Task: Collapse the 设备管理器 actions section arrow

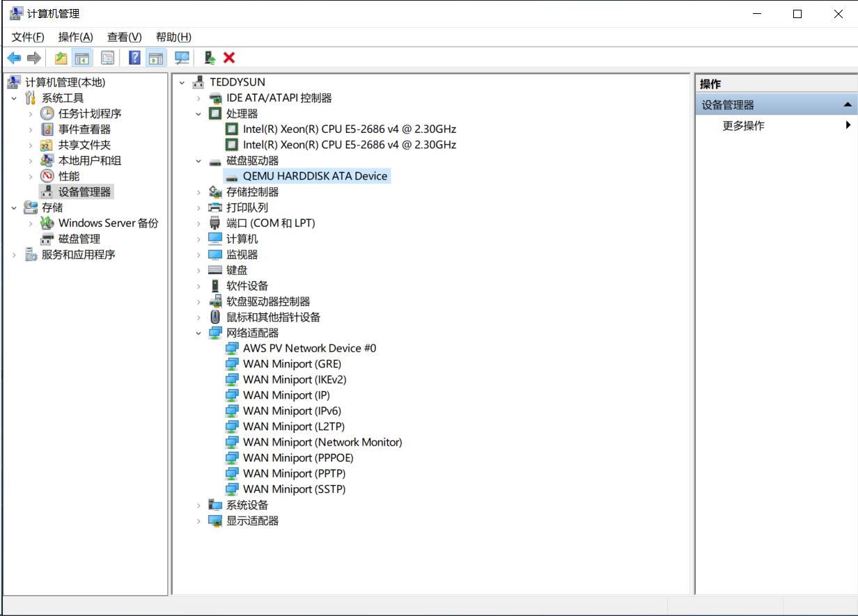Action: coord(847,105)
